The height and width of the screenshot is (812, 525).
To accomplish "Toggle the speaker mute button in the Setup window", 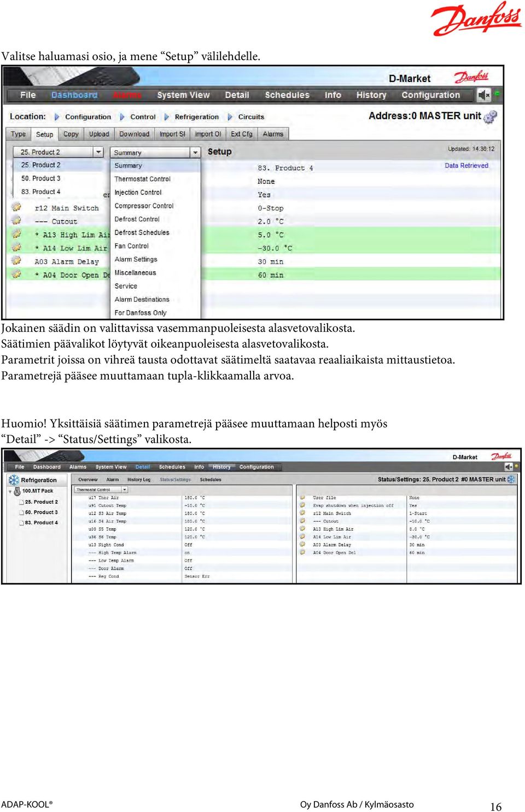I will [x=484, y=95].
